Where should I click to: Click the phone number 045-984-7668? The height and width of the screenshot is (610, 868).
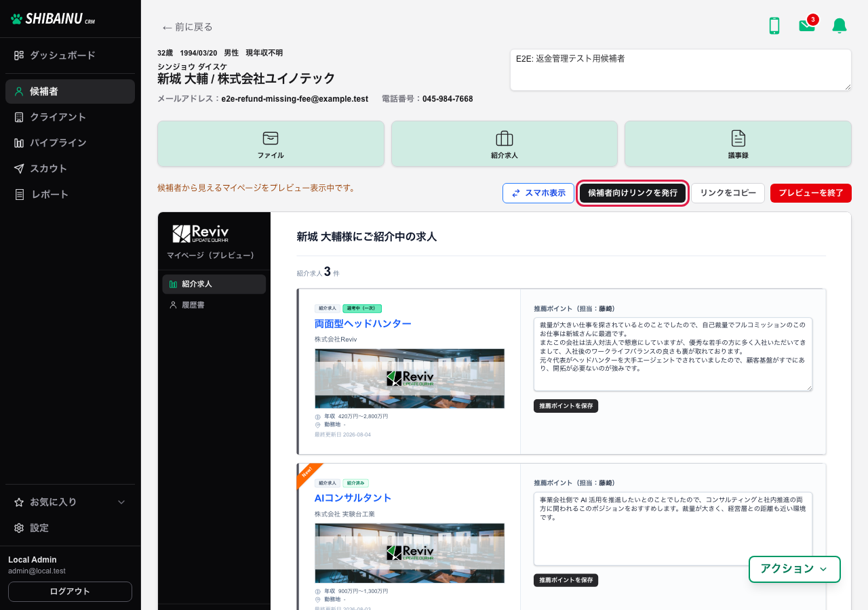[x=448, y=99]
